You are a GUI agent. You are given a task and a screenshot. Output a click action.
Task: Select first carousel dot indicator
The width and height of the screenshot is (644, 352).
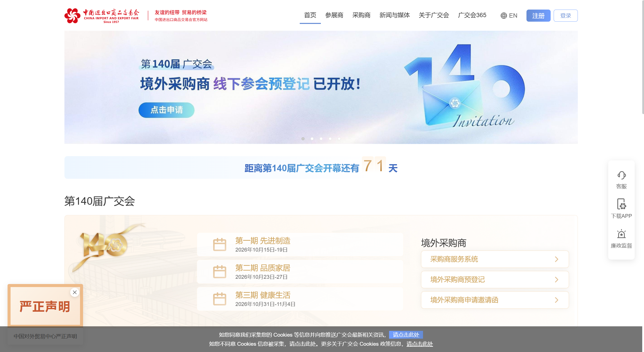pyautogui.click(x=303, y=139)
